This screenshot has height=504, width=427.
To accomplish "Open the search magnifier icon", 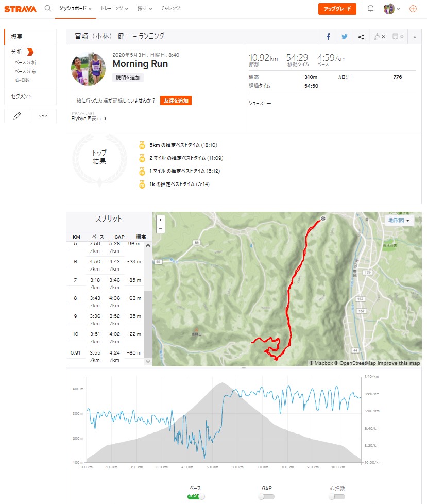I will click(x=48, y=8).
